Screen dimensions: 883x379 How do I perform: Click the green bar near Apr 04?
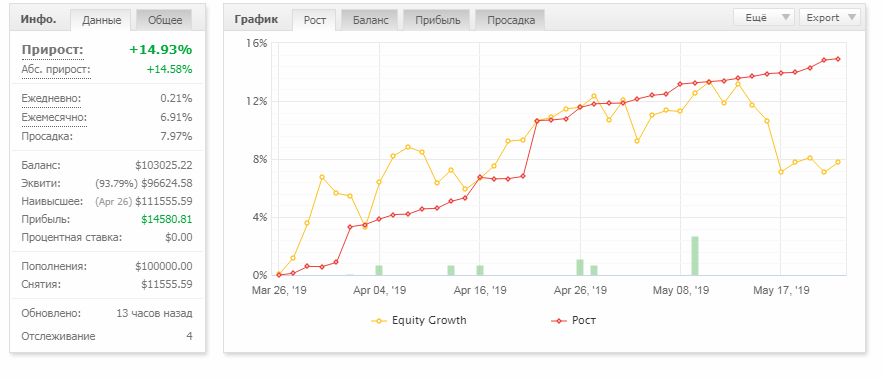click(379, 270)
